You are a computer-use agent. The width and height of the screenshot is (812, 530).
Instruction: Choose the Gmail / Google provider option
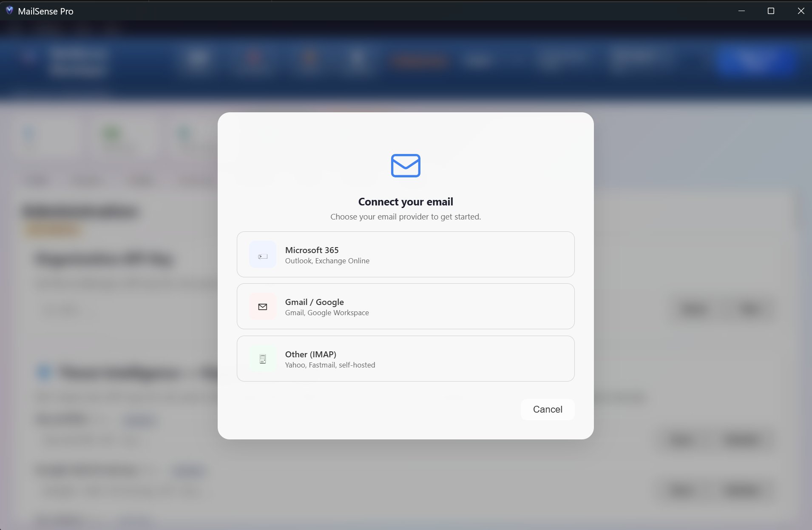pos(406,306)
